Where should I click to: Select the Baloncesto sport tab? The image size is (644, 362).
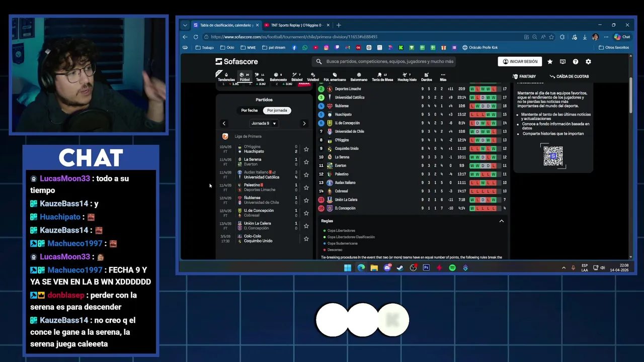coord(278,77)
